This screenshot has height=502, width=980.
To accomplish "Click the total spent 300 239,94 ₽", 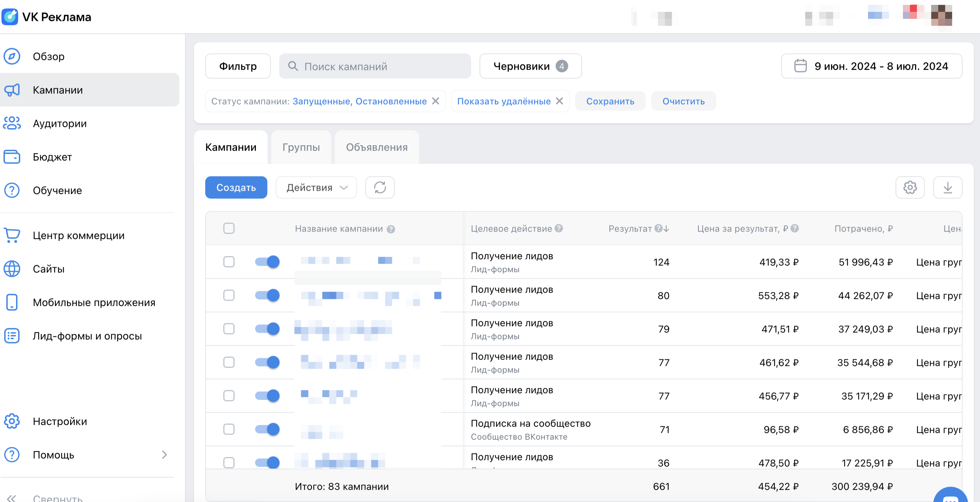I will coord(862,486).
